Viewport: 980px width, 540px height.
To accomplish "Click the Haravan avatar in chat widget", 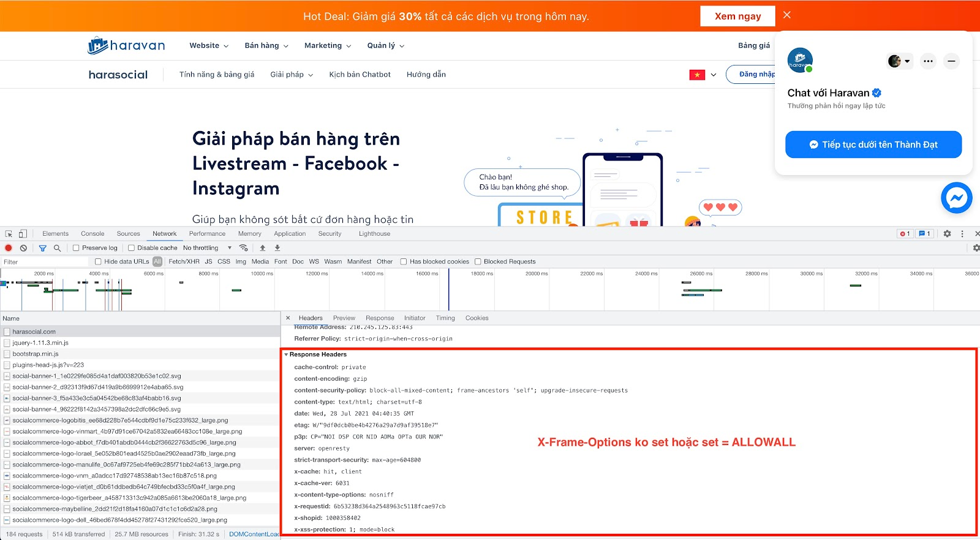I will (x=800, y=60).
